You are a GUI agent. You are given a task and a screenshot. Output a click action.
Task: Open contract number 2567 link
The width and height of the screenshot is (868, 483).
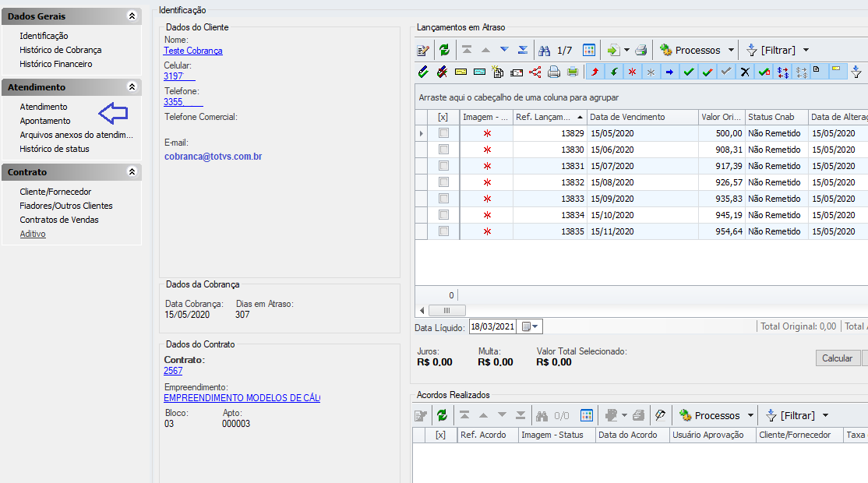click(173, 371)
